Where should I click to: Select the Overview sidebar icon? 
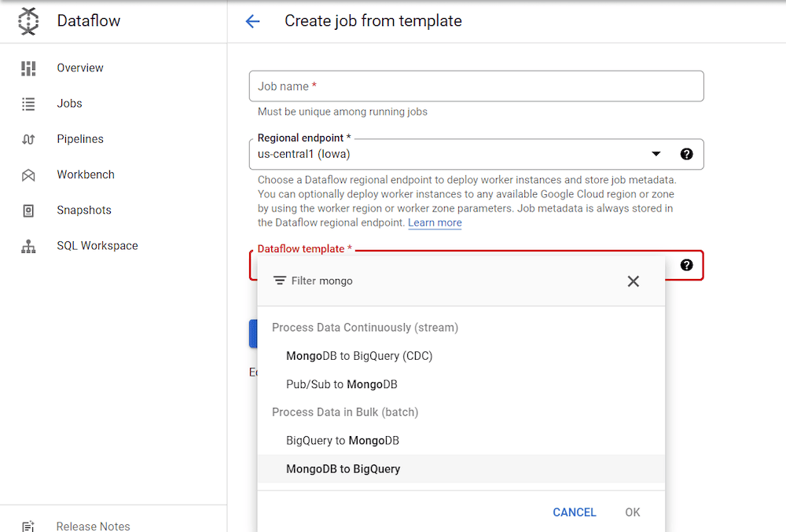[28, 68]
